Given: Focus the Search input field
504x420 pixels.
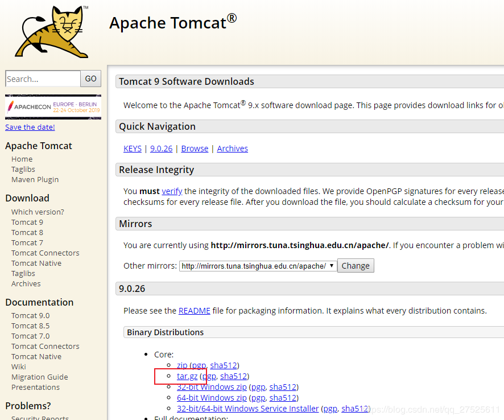Looking at the screenshot, I should [43, 79].
